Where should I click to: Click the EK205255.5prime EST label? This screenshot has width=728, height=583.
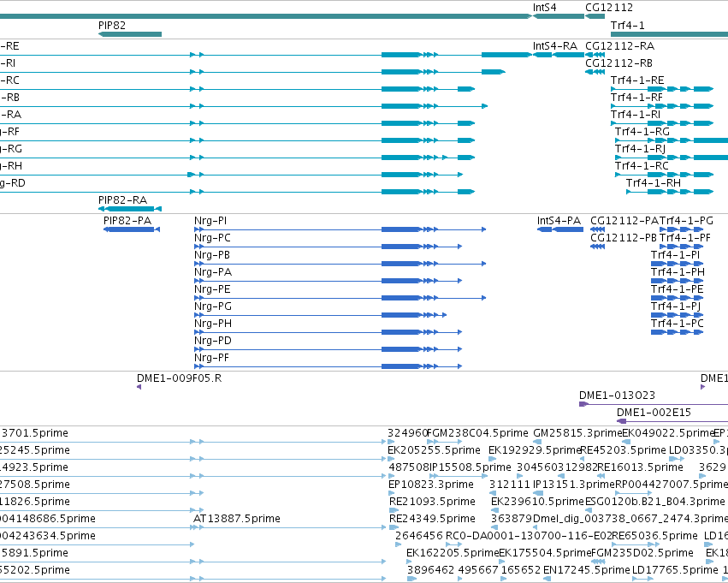click(x=434, y=450)
